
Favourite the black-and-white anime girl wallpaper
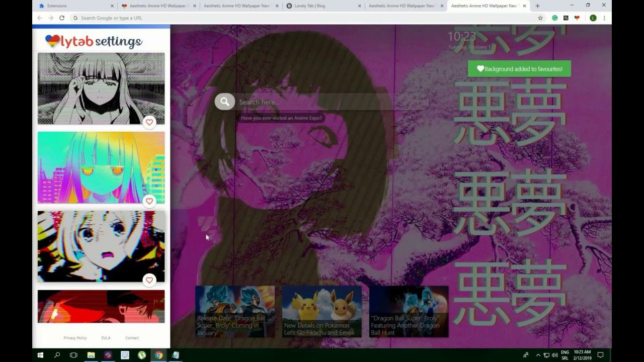point(149,122)
